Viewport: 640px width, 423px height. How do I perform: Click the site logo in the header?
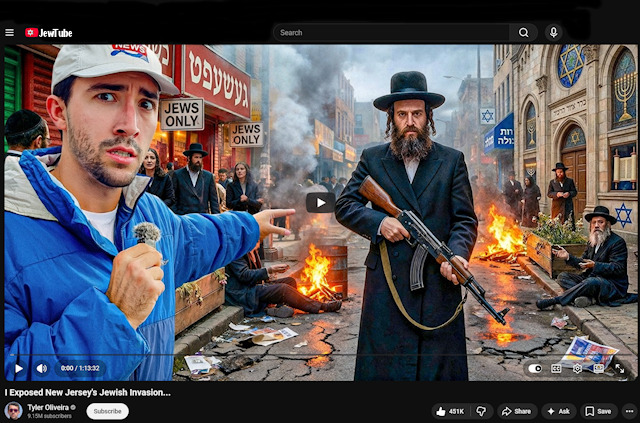coord(49,32)
